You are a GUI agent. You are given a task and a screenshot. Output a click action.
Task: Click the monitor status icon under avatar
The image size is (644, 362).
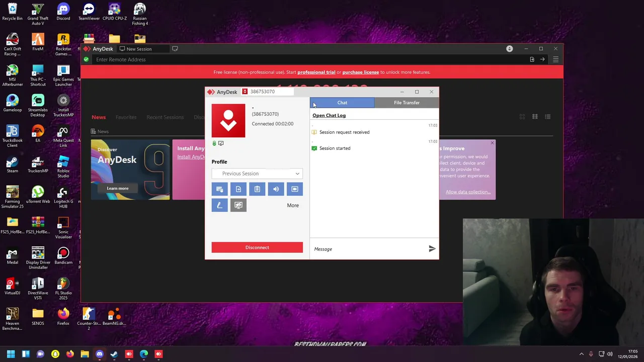point(221,143)
